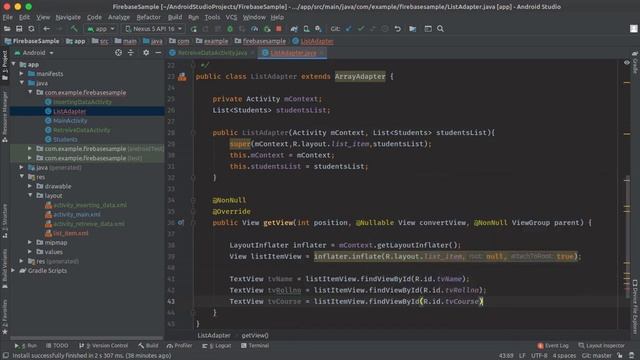Open the VCS menu

tap(231, 17)
